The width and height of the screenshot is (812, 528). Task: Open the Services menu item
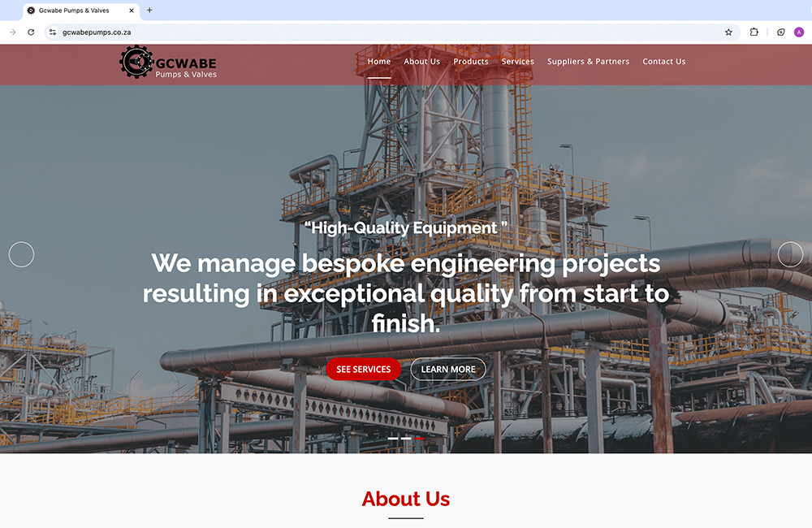(x=517, y=61)
